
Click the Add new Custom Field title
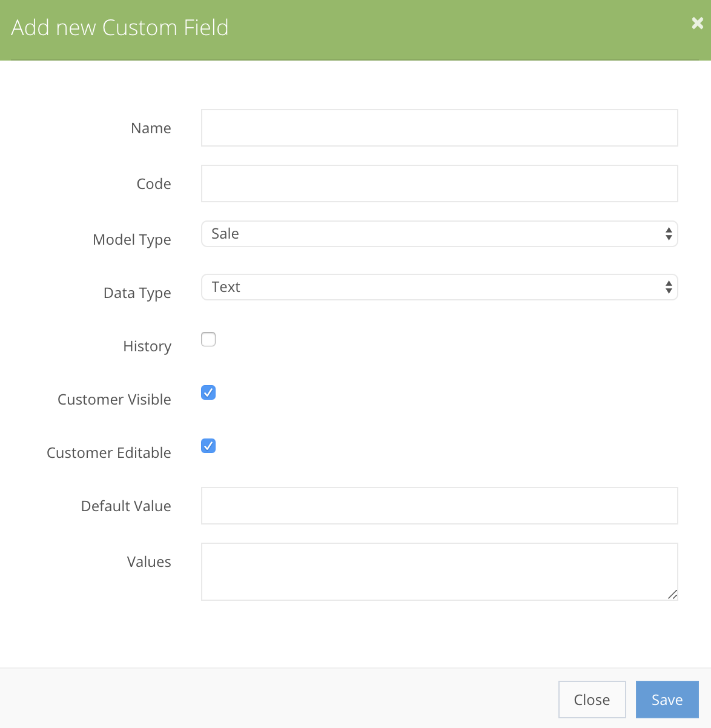tap(119, 27)
